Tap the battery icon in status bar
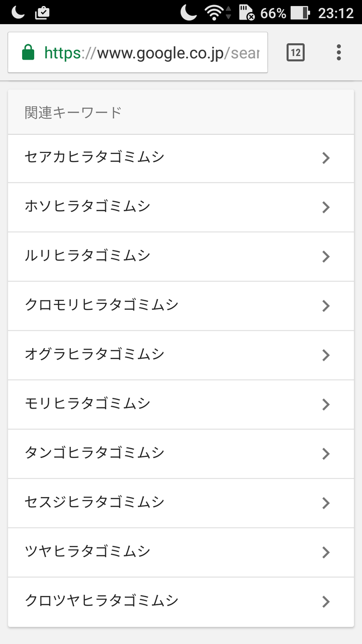 coord(300,13)
